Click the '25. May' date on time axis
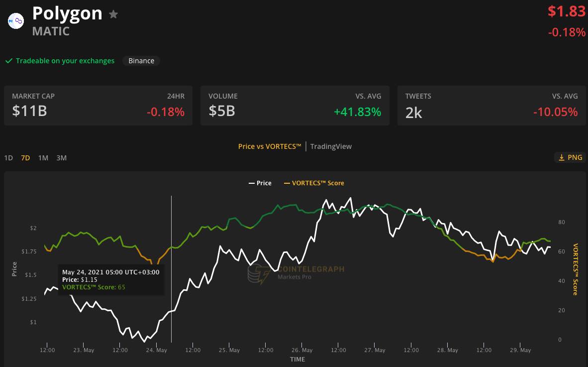The height and width of the screenshot is (367, 588). pos(229,350)
